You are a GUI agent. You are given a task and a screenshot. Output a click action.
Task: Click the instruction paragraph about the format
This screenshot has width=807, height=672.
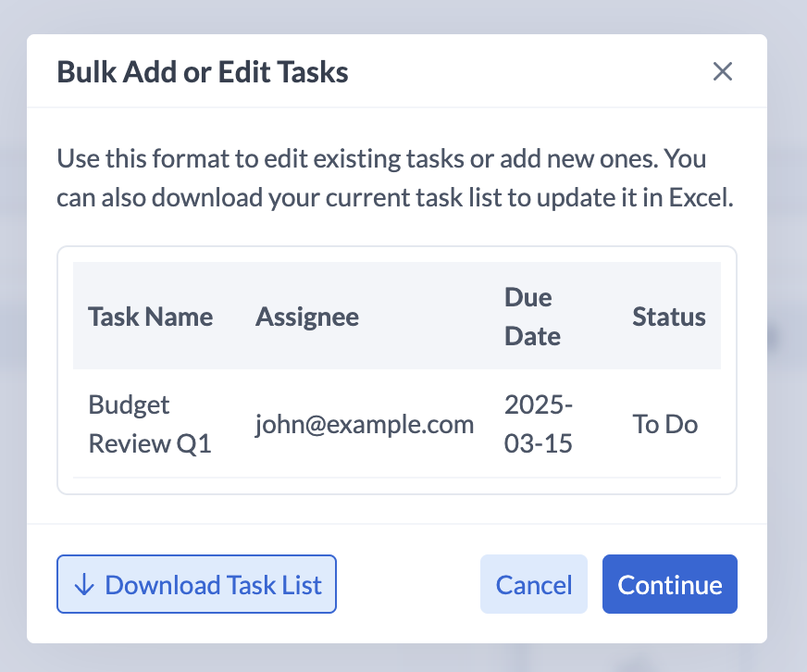[395, 179]
